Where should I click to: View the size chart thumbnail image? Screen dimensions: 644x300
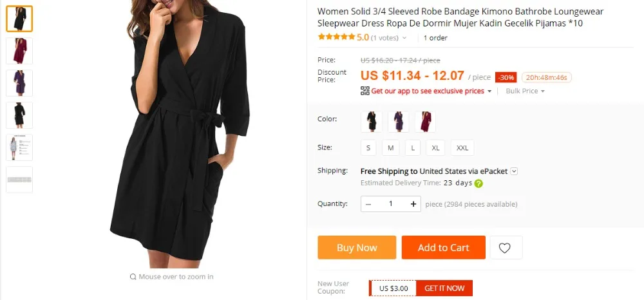pos(19,147)
